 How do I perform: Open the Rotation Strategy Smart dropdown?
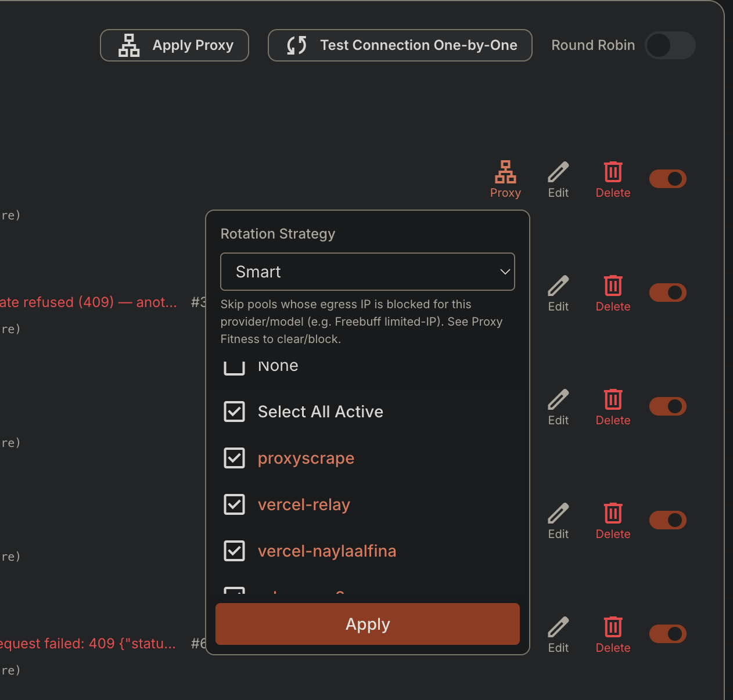point(368,272)
